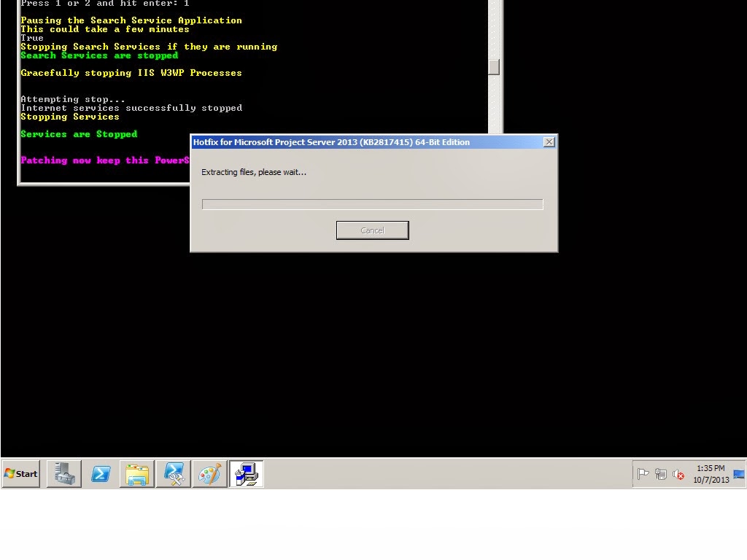747x560 pixels.
Task: Open Paint from the taskbar
Action: click(x=210, y=474)
